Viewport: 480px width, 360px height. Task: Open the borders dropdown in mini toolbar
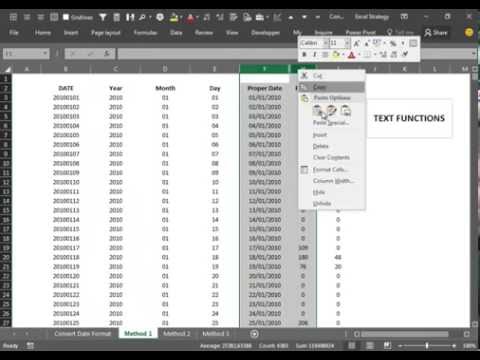pyautogui.click(x=375, y=54)
